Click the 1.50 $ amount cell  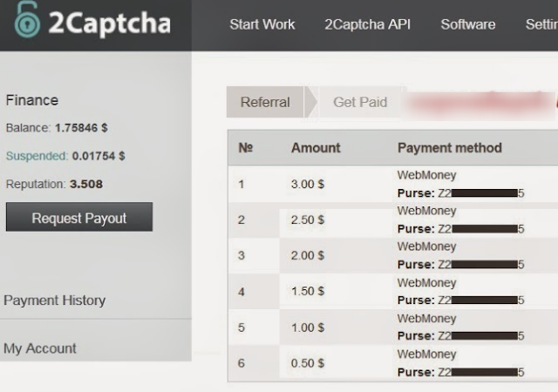click(x=308, y=291)
